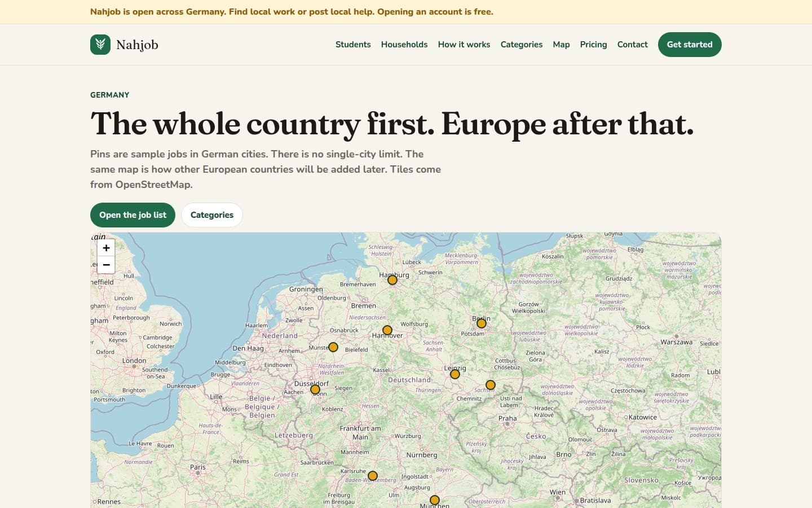The image size is (812, 508).
Task: Click the Paris label on the map
Action: coord(198,467)
